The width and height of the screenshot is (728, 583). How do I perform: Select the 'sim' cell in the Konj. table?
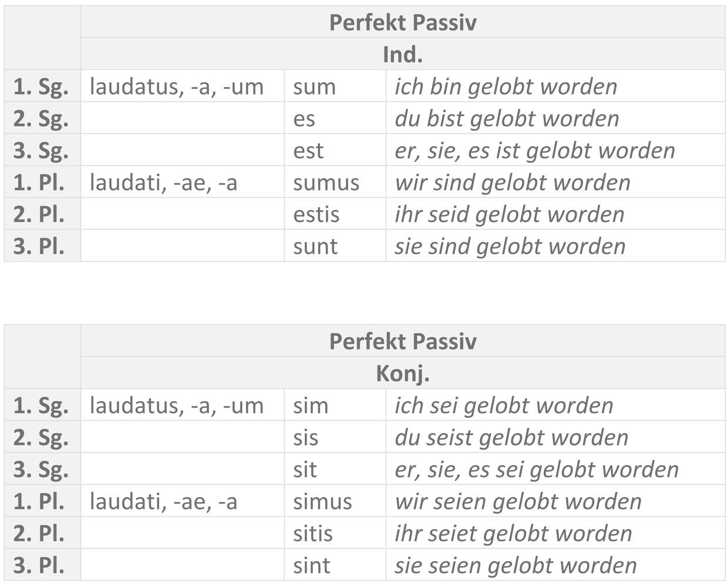311,406
